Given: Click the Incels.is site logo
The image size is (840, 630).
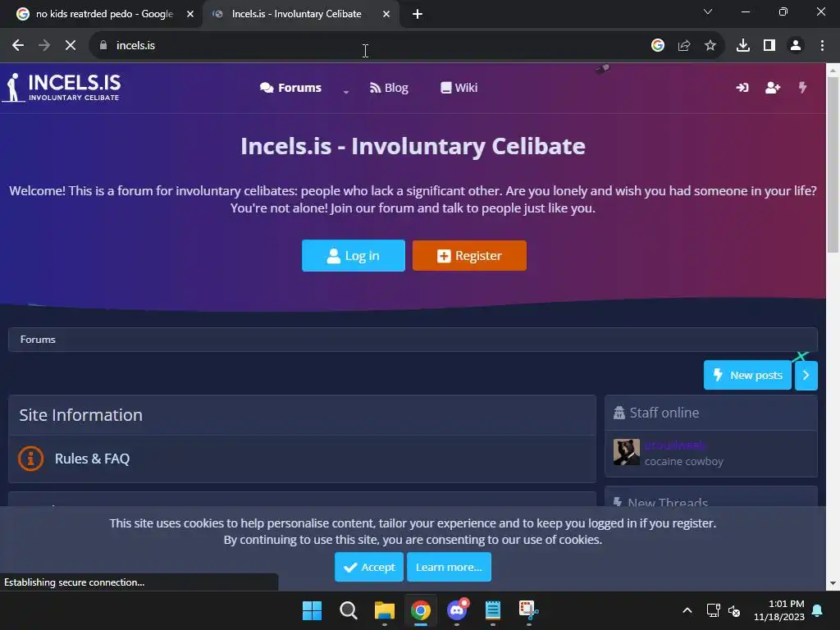Looking at the screenshot, I should pos(62,87).
